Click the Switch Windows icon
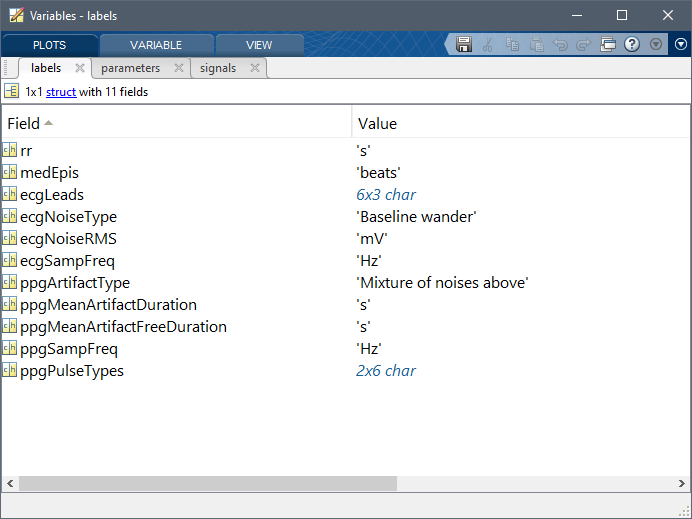This screenshot has width=692, height=519. click(x=608, y=44)
